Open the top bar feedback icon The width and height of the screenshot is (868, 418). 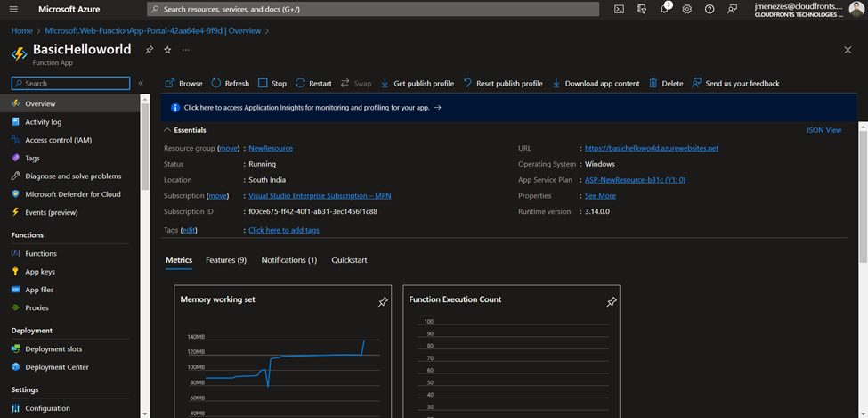pos(733,9)
